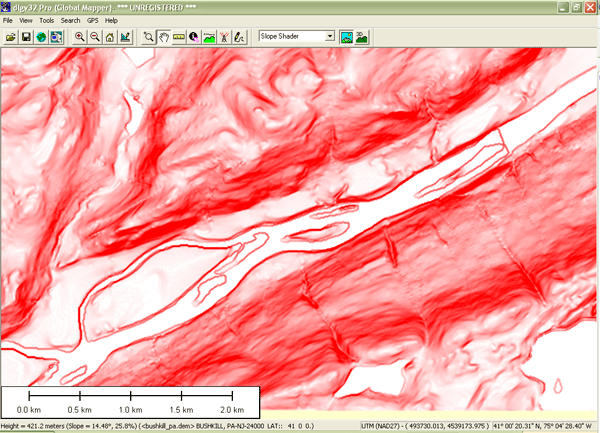Select the ruler Measure tool
The width and height of the screenshot is (600, 433).
pyautogui.click(x=179, y=36)
